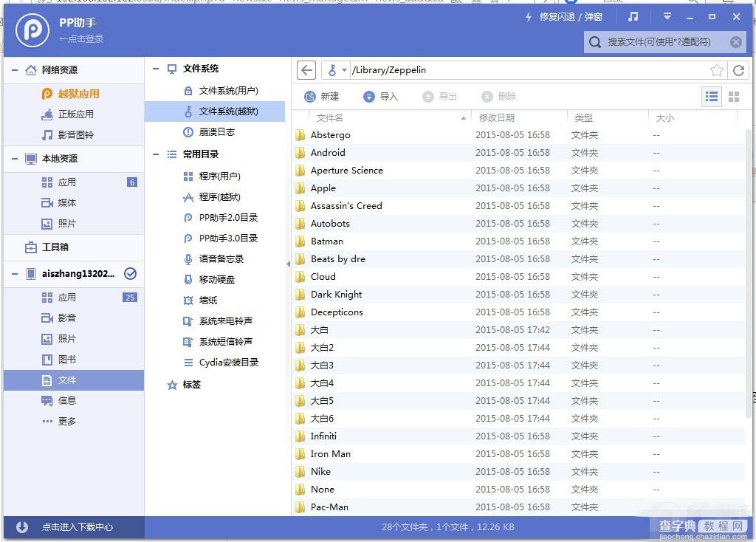Select the Abstergo folder
This screenshot has height=542, width=756.
tap(520, 135)
